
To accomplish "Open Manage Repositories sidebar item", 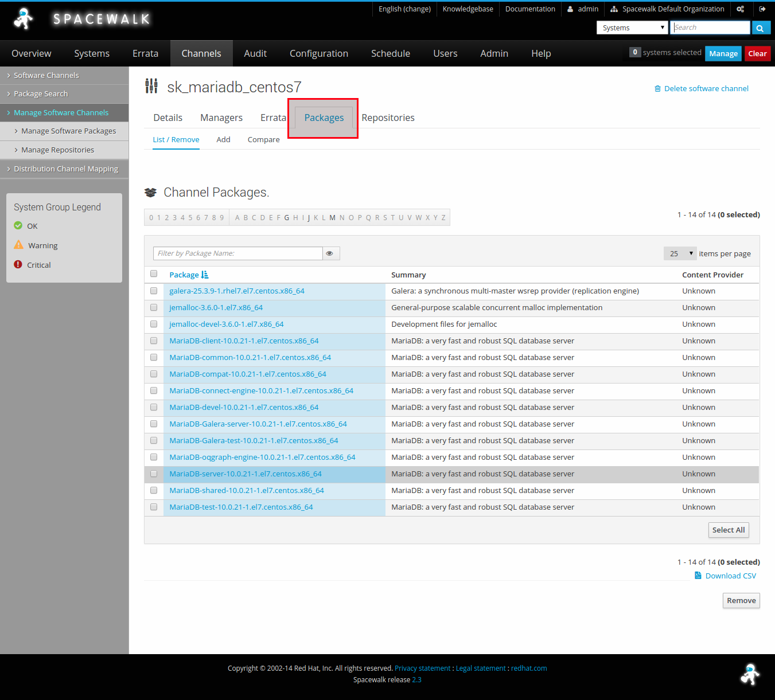I will click(57, 150).
